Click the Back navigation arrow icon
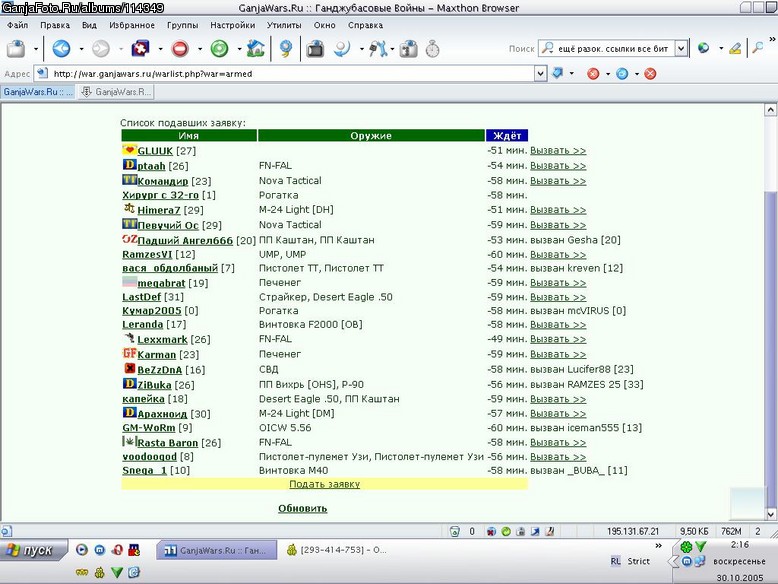The height and width of the screenshot is (584, 778). click(62, 49)
